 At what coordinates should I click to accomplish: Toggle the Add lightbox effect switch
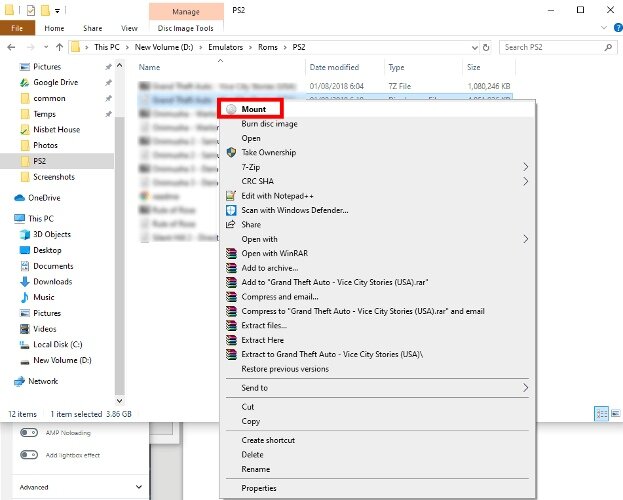coord(29,455)
